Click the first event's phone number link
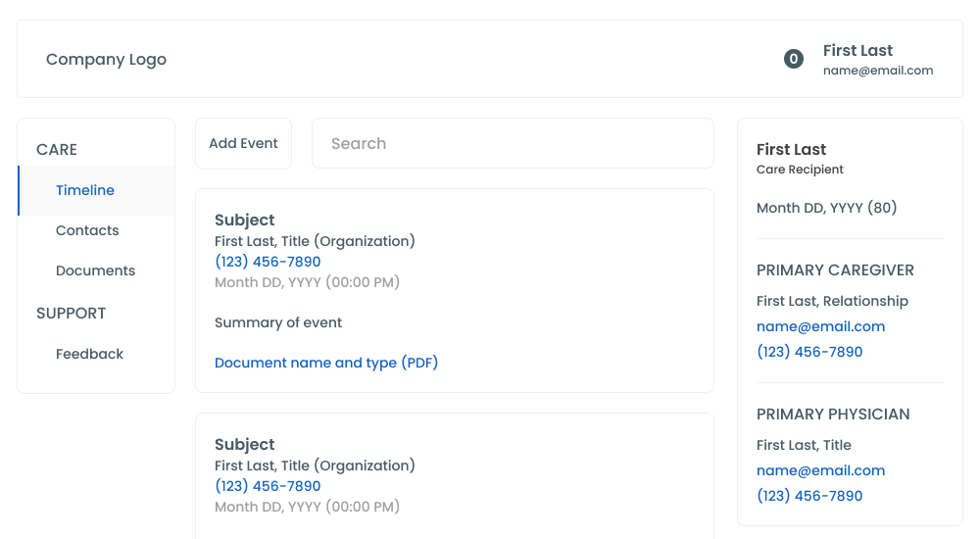 pyautogui.click(x=268, y=262)
